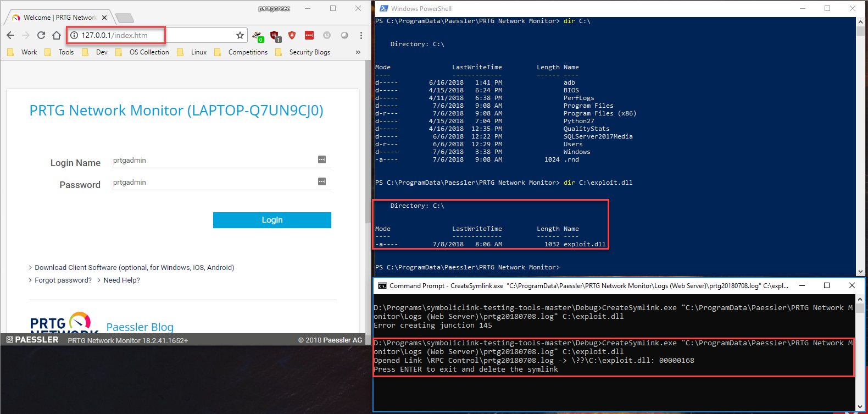Viewport: 868px width, 414px height.
Task: Open the Linux bookmarks folder
Action: coord(192,52)
